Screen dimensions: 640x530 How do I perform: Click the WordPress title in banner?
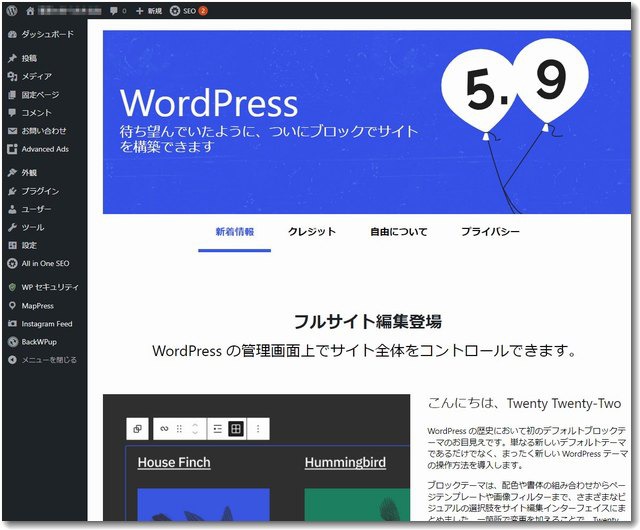click(x=209, y=103)
